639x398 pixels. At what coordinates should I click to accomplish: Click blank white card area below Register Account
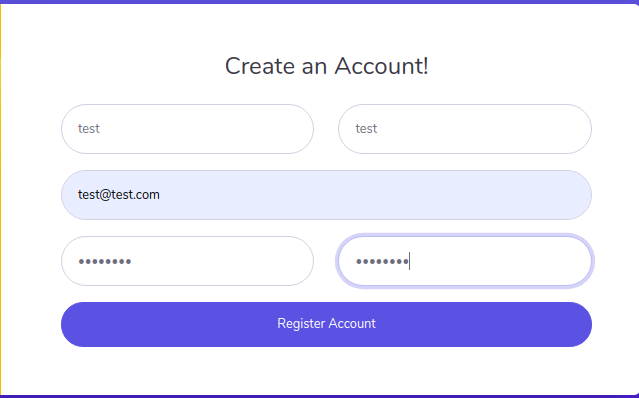pos(326,371)
